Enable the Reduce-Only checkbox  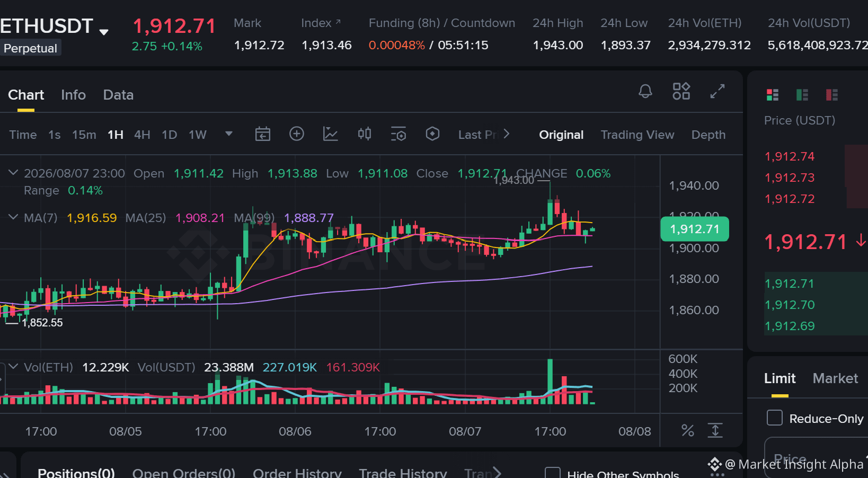pyautogui.click(x=775, y=418)
